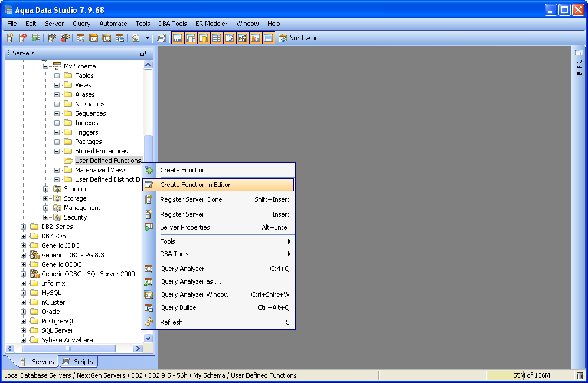Click the Detail panel icon on right edge
The height and width of the screenshot is (383, 588).
[x=579, y=53]
